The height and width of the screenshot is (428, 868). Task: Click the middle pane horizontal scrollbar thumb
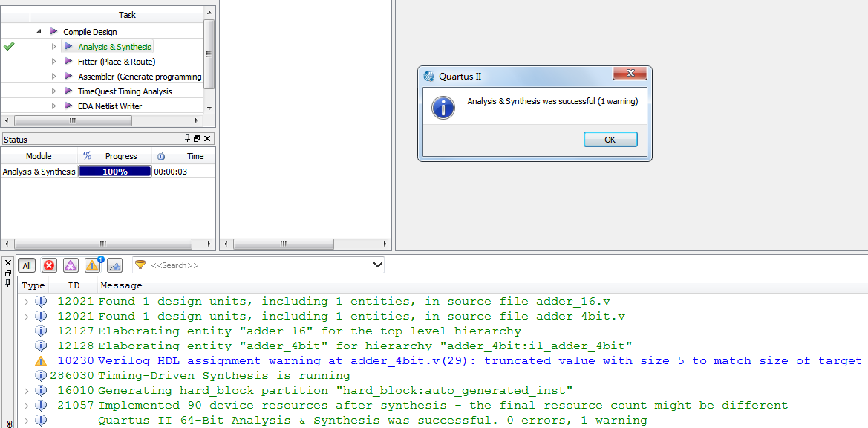(x=284, y=244)
